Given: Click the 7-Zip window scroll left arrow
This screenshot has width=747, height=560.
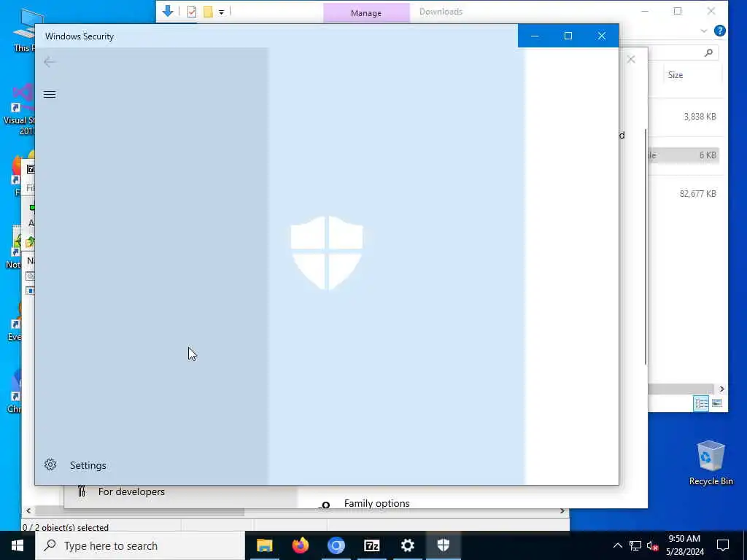Looking at the screenshot, I should (x=28, y=511).
